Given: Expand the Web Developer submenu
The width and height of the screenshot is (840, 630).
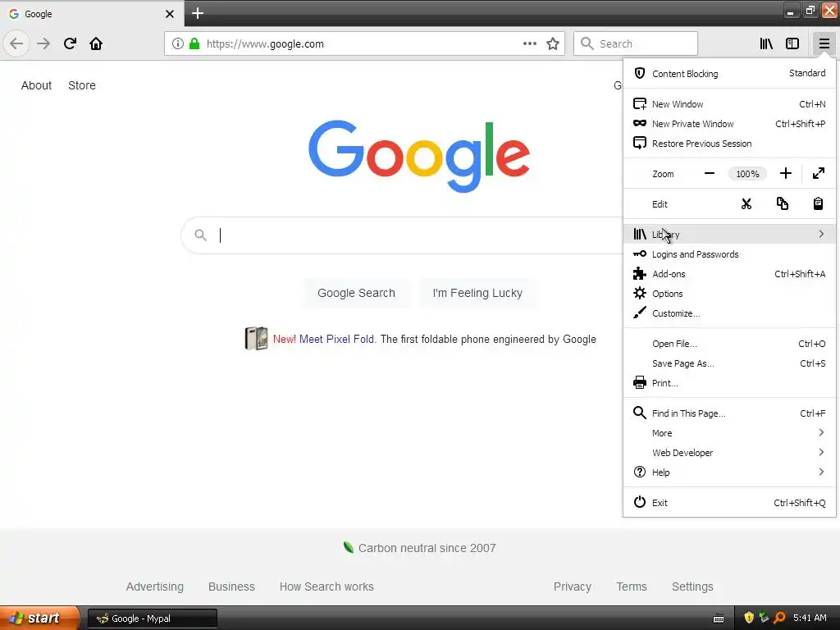Looking at the screenshot, I should click(729, 453).
